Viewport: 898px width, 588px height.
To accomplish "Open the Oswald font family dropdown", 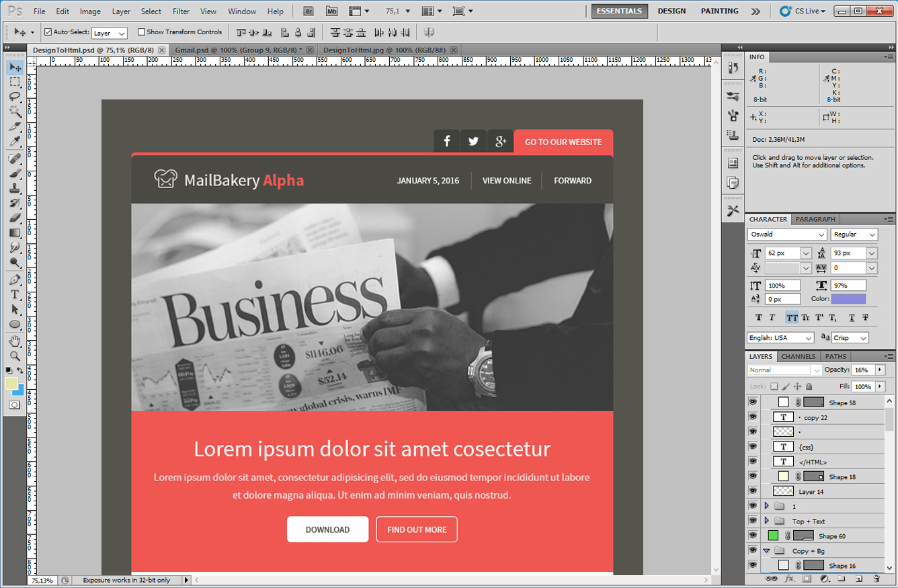I will pos(821,235).
